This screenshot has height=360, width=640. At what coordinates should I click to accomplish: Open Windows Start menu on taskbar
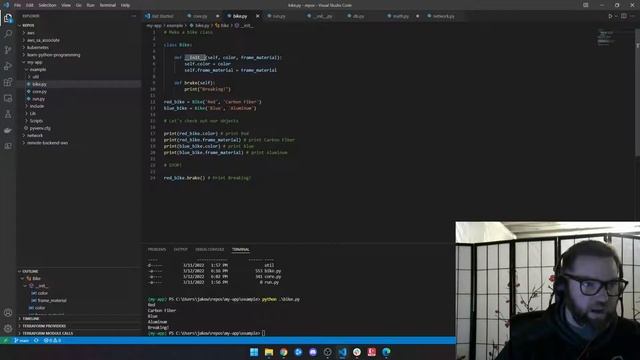point(254,352)
